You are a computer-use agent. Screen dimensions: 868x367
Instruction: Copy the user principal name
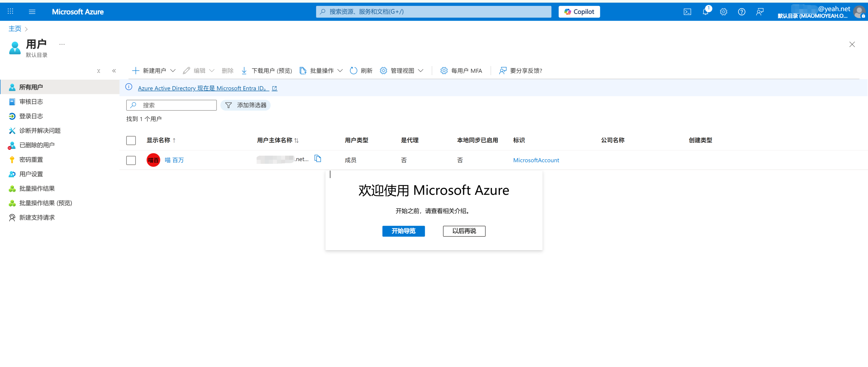318,158
